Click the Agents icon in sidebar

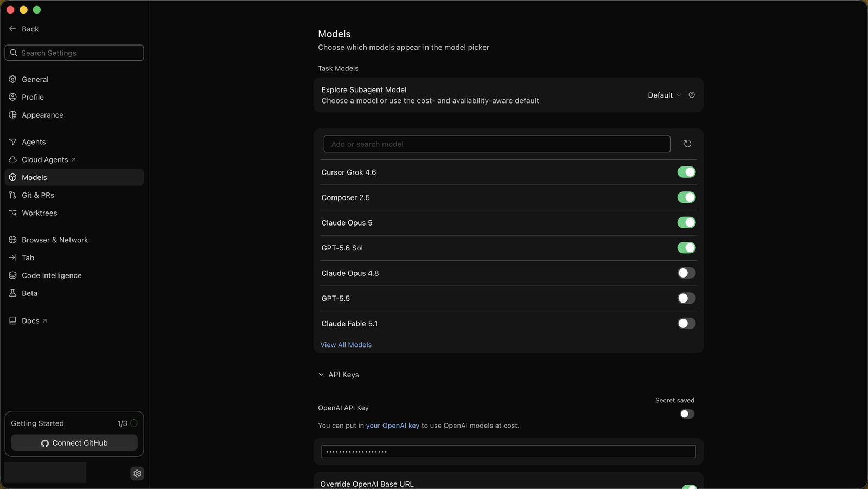coord(12,142)
